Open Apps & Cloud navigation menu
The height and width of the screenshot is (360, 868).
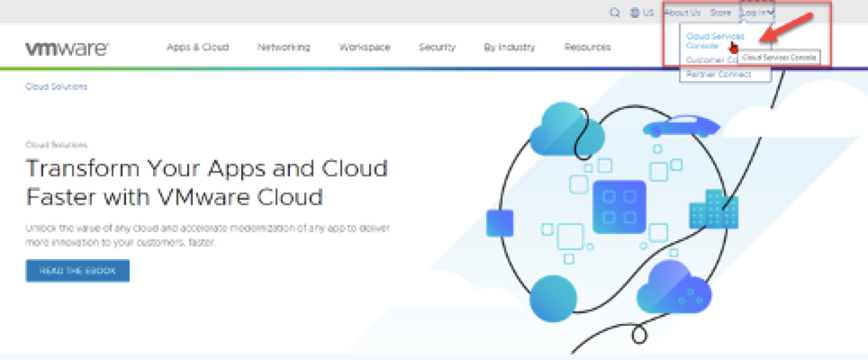click(197, 48)
